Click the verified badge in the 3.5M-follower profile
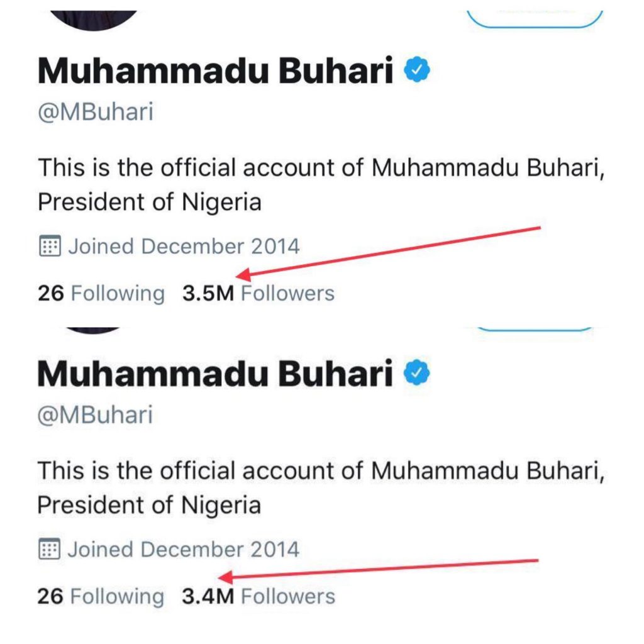This screenshot has width=644, height=644. [417, 70]
